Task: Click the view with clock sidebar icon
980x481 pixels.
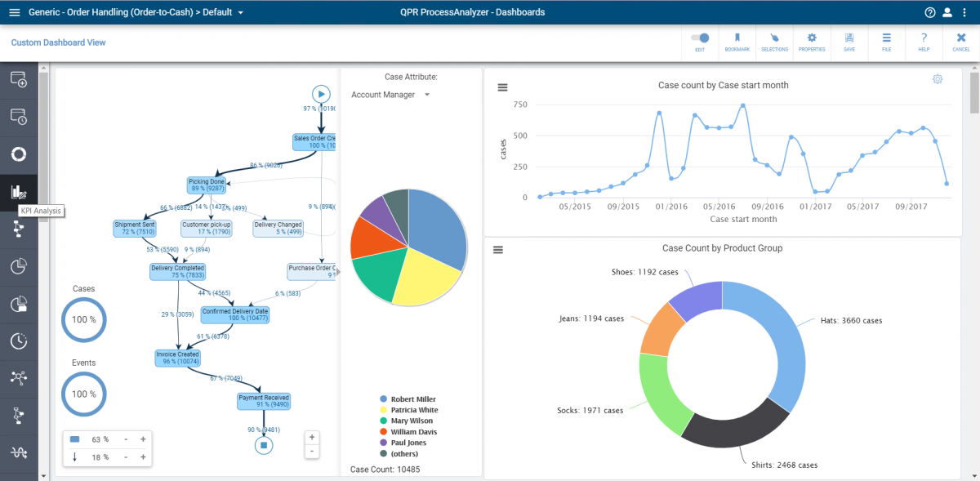Action: coord(18,117)
